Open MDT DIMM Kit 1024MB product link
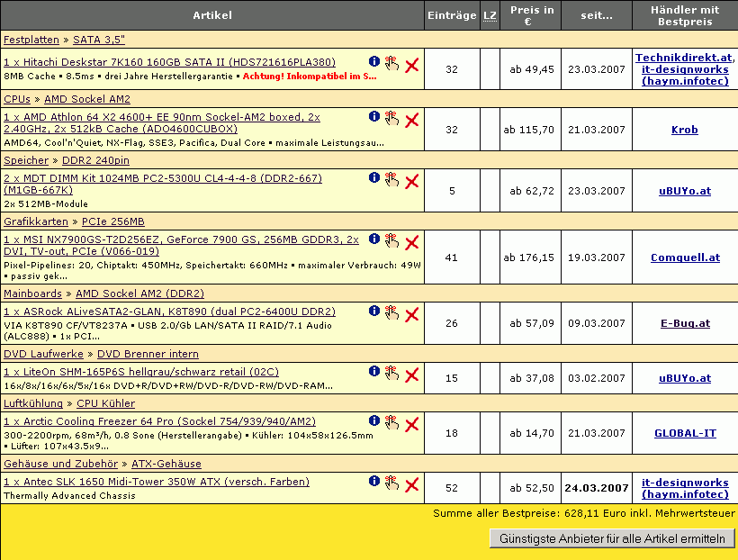The image size is (738, 560). pyautogui.click(x=163, y=185)
